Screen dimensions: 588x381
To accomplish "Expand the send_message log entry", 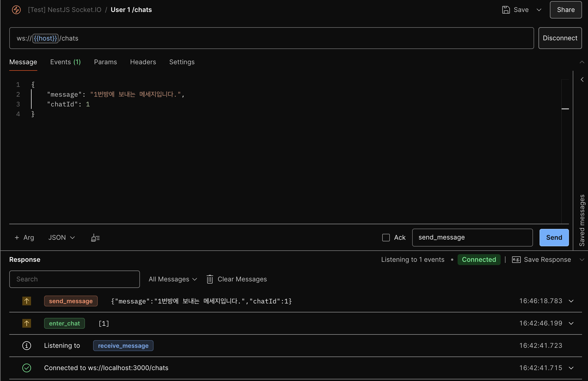I will point(571,301).
